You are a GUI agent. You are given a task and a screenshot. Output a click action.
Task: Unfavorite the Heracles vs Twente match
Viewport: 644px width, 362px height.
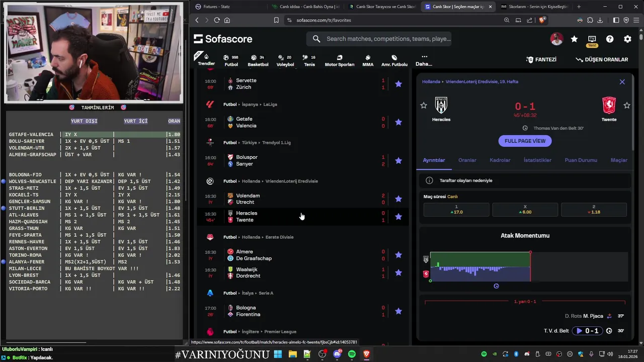pyautogui.click(x=398, y=217)
